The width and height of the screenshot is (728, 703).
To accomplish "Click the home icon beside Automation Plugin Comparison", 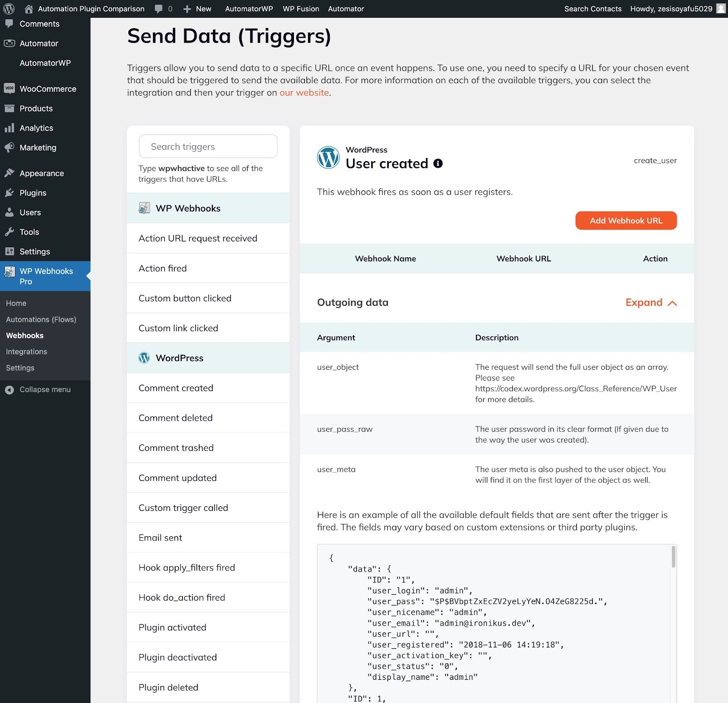I will (x=29, y=9).
